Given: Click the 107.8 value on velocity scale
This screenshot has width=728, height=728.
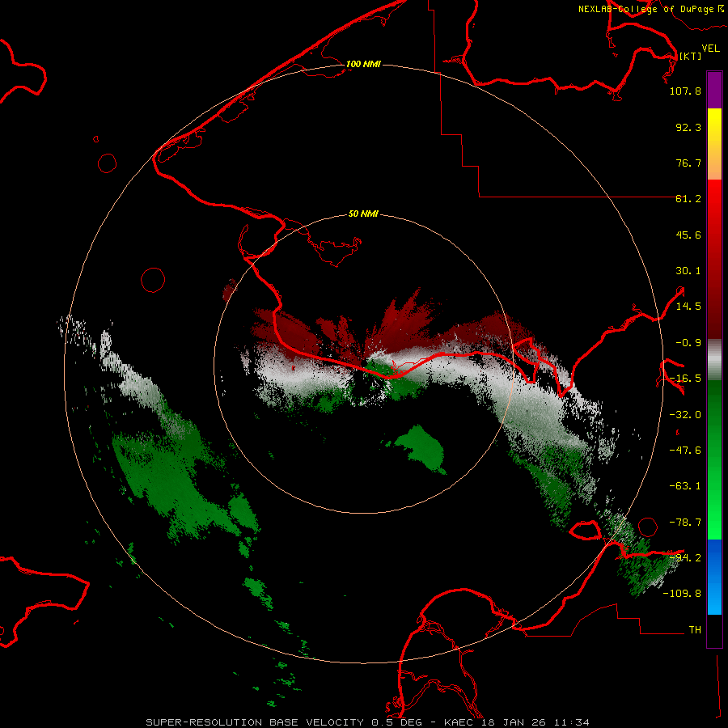Looking at the screenshot, I should tap(685, 91).
